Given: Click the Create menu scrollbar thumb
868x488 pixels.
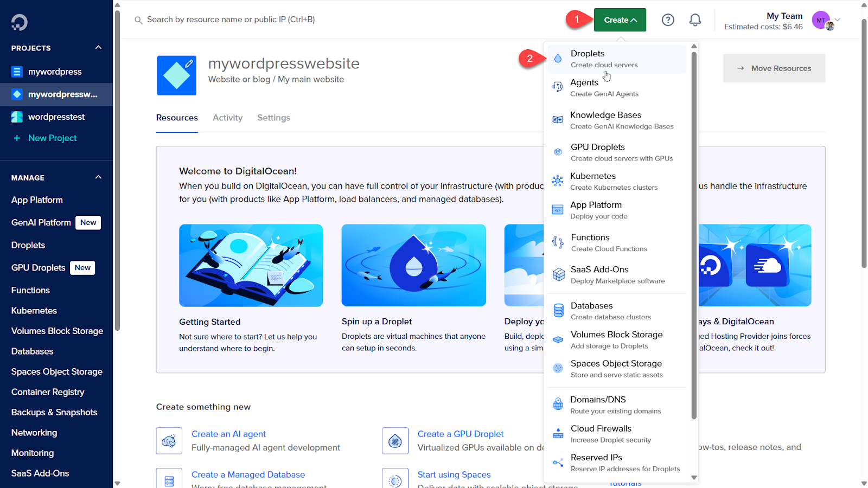Looking at the screenshot, I should 694,235.
